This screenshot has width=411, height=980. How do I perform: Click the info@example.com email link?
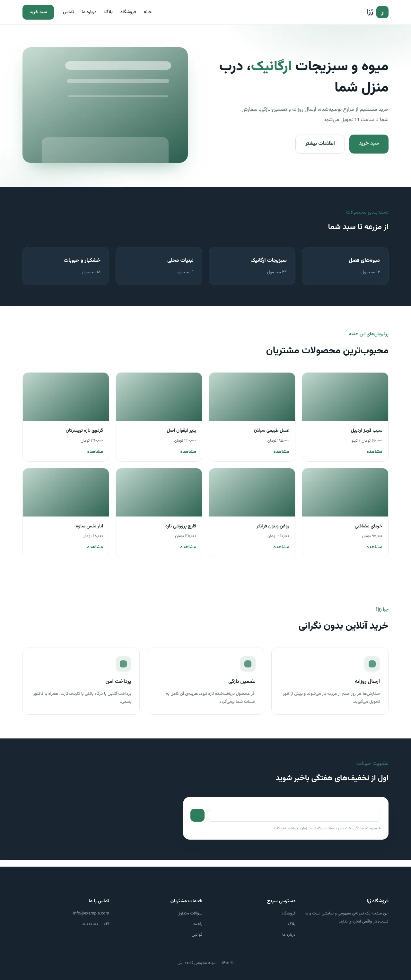tap(91, 913)
